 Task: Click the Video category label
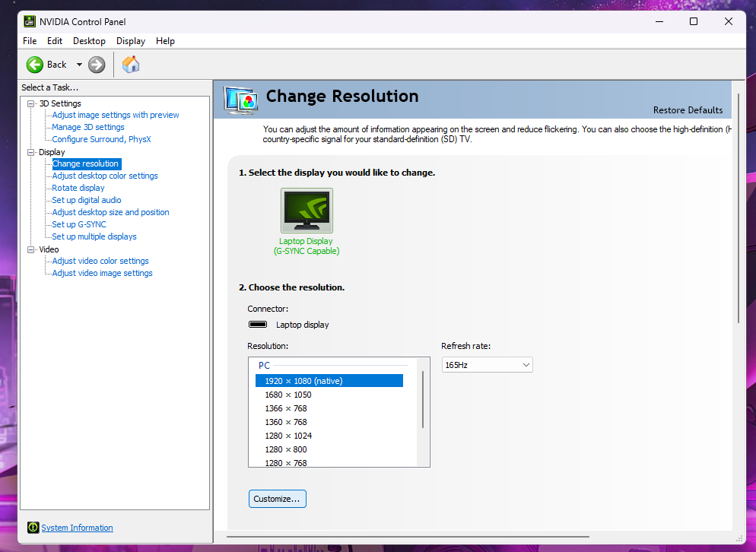[x=49, y=249]
